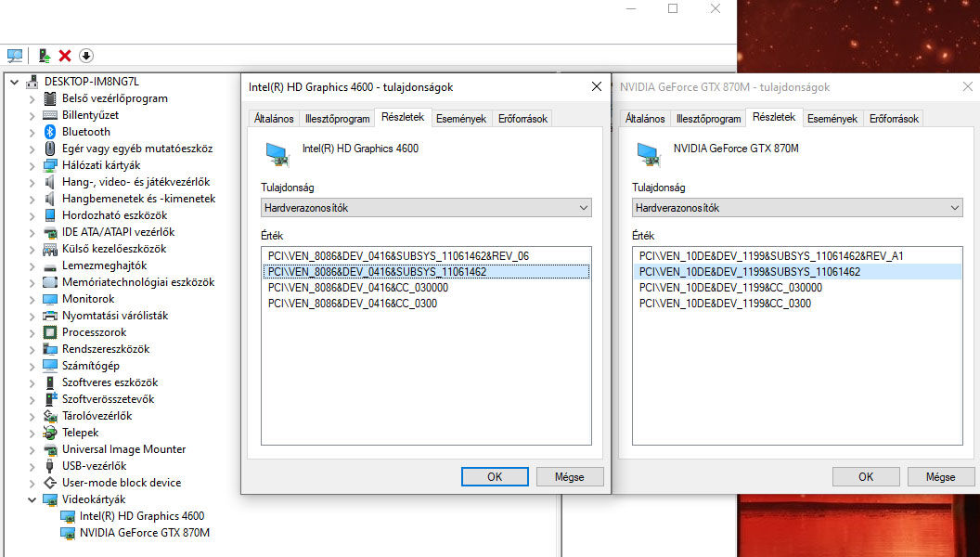Click the scan for hardware changes monitor icon
This screenshot has width=980, height=557.
tap(14, 56)
